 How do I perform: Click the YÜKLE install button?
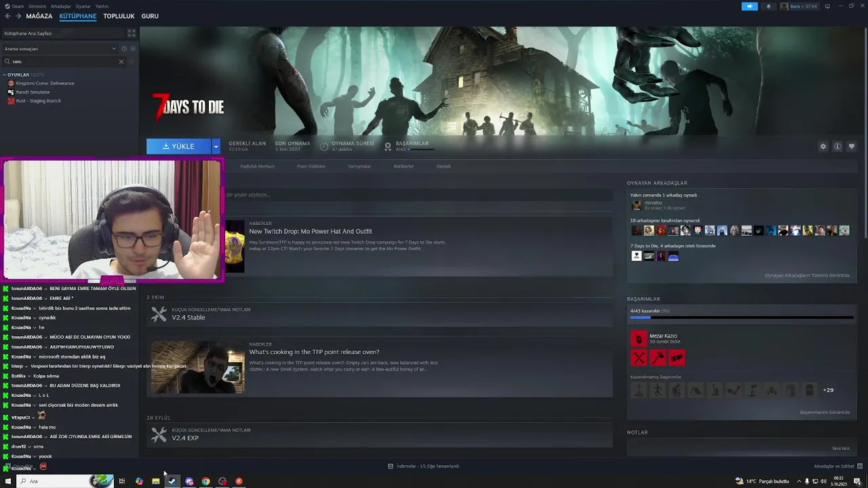tap(179, 146)
